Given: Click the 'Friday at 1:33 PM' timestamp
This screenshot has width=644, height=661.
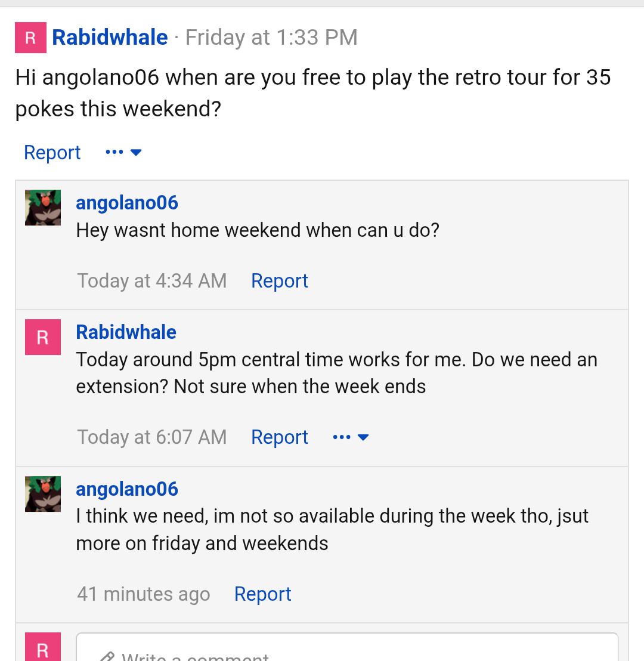Looking at the screenshot, I should click(271, 37).
